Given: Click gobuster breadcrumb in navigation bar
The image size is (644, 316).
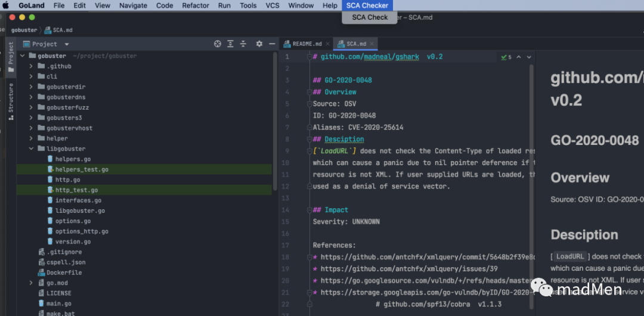Looking at the screenshot, I should pos(24,30).
